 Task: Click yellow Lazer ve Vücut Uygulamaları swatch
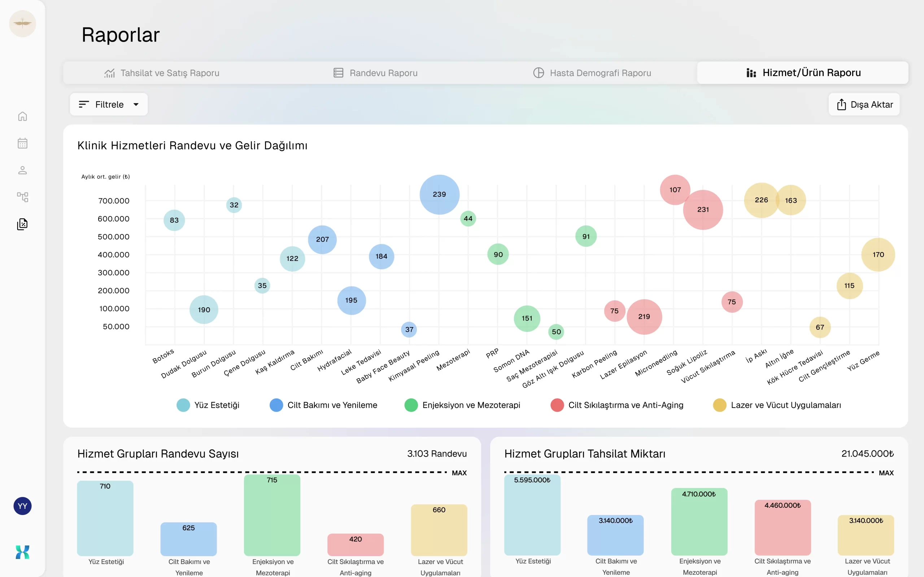(719, 405)
